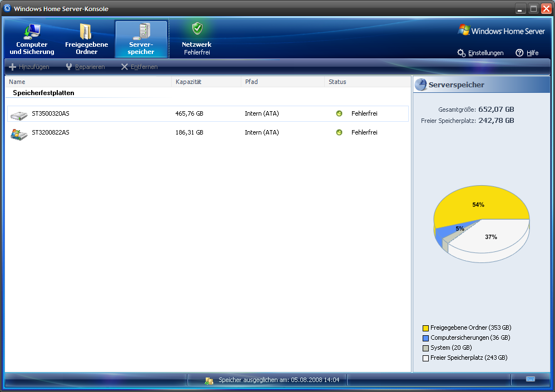
Task: Select drive name ST3500320AS
Action: (x=51, y=113)
